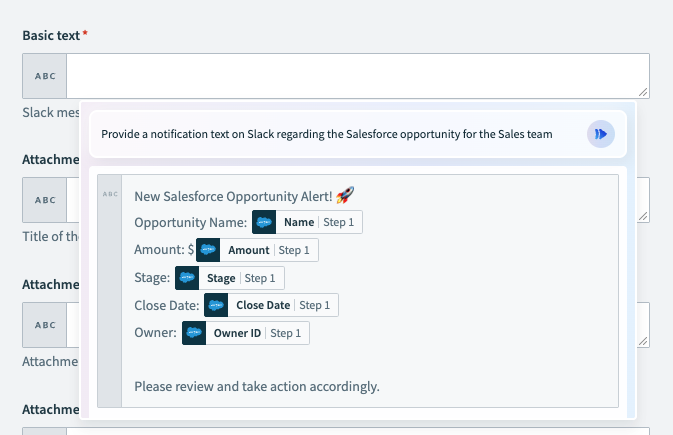Screen dimensions: 673x435
Task: Click Salesforce icon on Amount datapill
Action: (x=208, y=250)
